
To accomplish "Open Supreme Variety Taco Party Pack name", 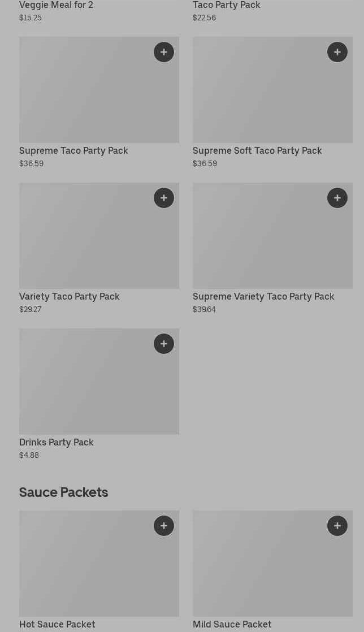I will 263,296.
